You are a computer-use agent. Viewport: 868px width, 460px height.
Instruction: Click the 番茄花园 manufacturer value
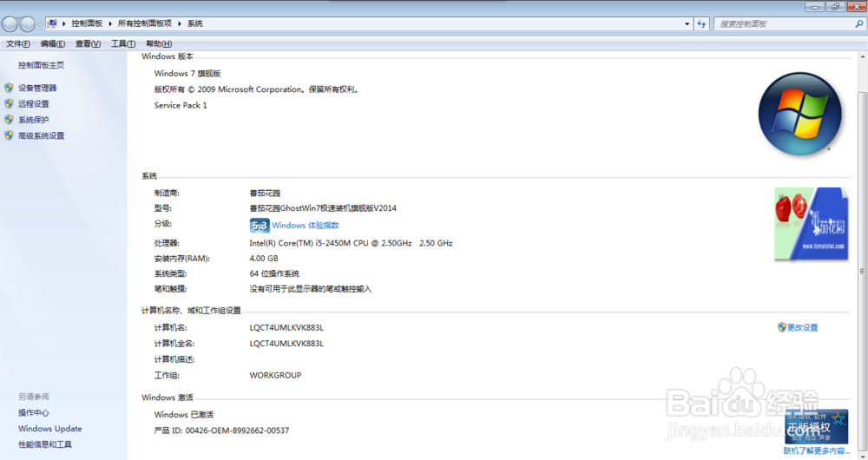click(x=265, y=194)
